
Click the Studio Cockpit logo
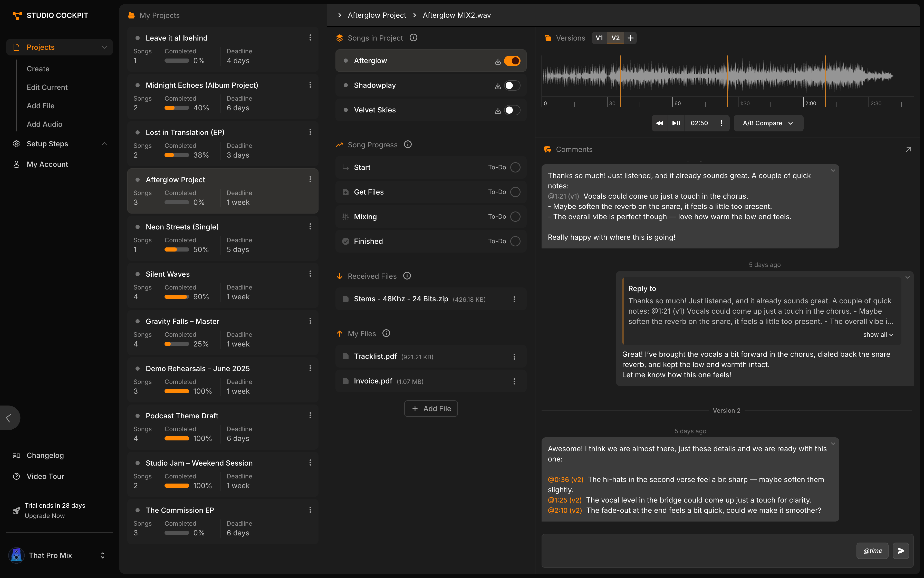point(50,15)
